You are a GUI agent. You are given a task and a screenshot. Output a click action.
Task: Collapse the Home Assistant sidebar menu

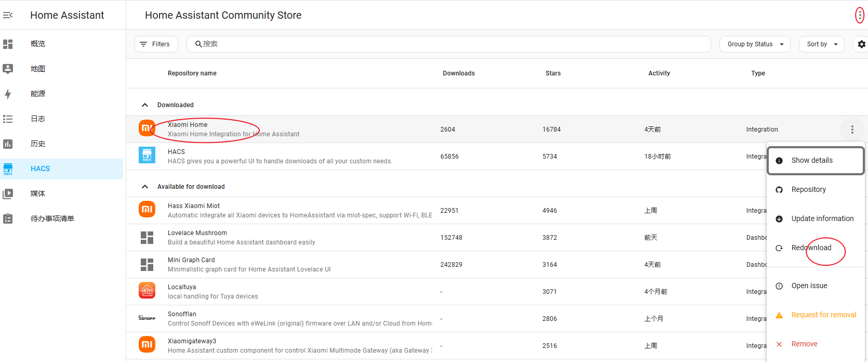8,15
